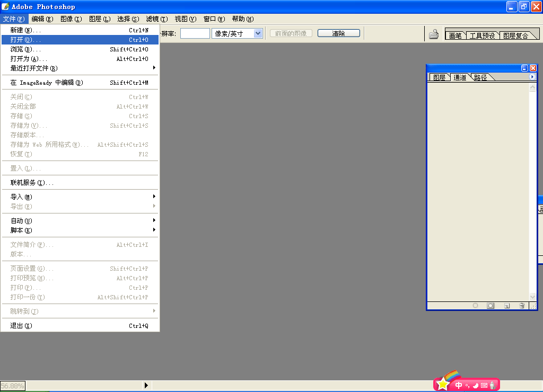The width and height of the screenshot is (543, 392).
Task: Choose 新建 from the file menu
Action: pos(80,30)
